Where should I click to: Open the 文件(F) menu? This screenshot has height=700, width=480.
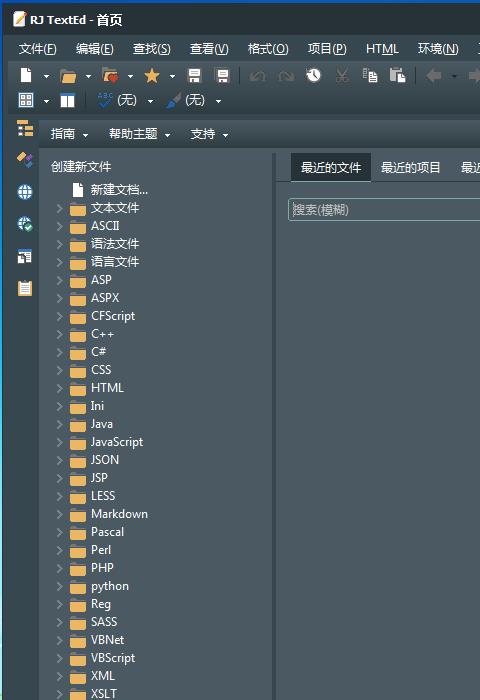[x=38, y=49]
